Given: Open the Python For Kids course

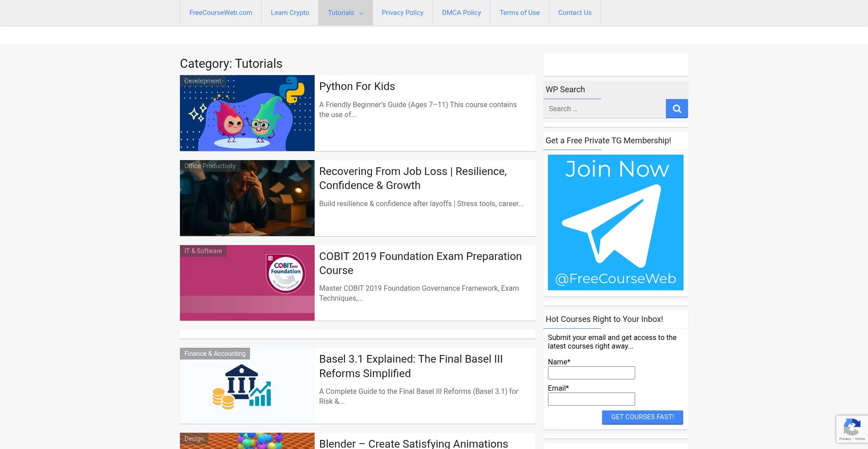Looking at the screenshot, I should 357,86.
